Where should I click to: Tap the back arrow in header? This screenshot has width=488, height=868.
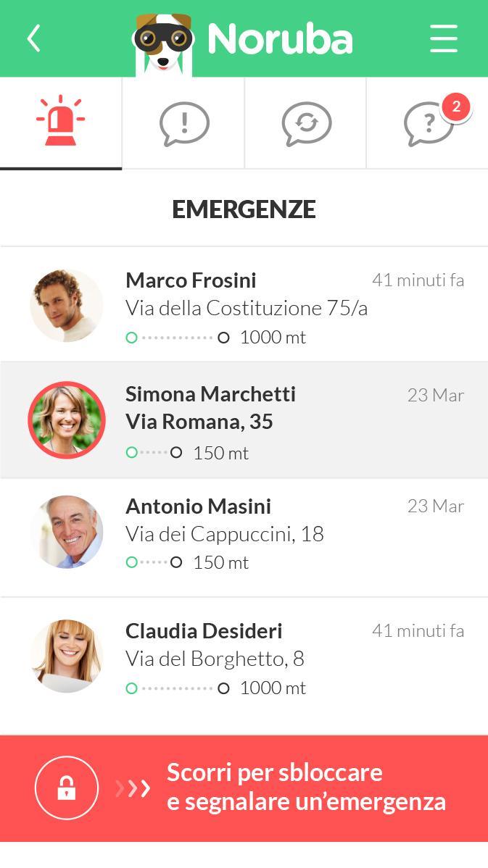tap(33, 38)
